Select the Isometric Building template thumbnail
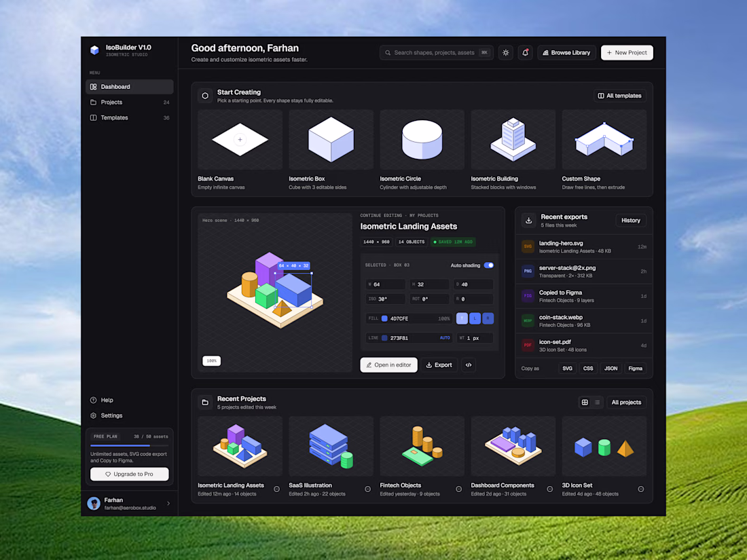747x560 pixels. coord(513,140)
